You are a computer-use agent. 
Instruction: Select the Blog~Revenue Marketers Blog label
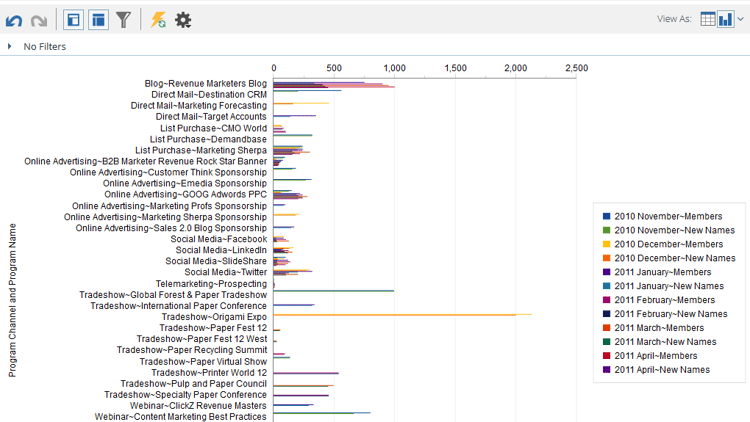(x=206, y=83)
